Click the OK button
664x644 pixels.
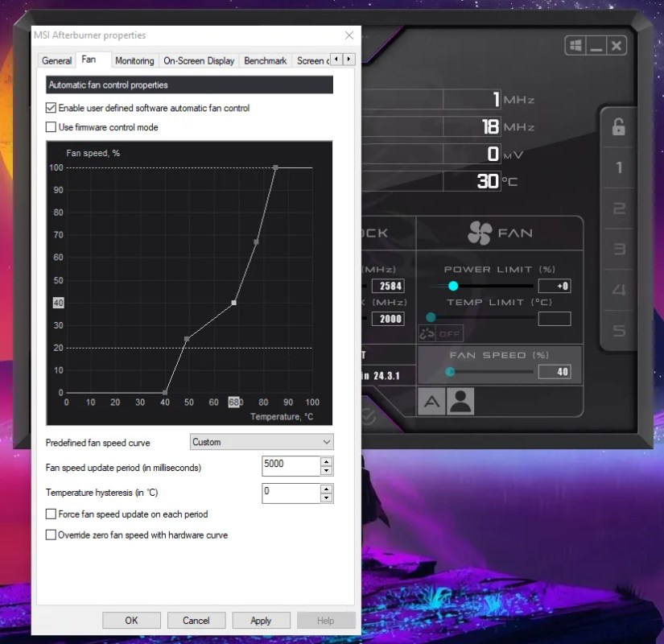(x=131, y=621)
